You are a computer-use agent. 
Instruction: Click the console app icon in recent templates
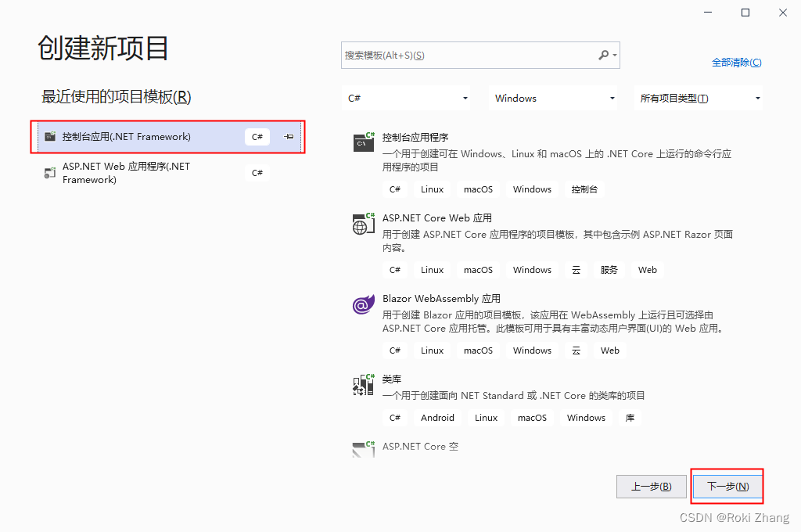click(x=50, y=136)
